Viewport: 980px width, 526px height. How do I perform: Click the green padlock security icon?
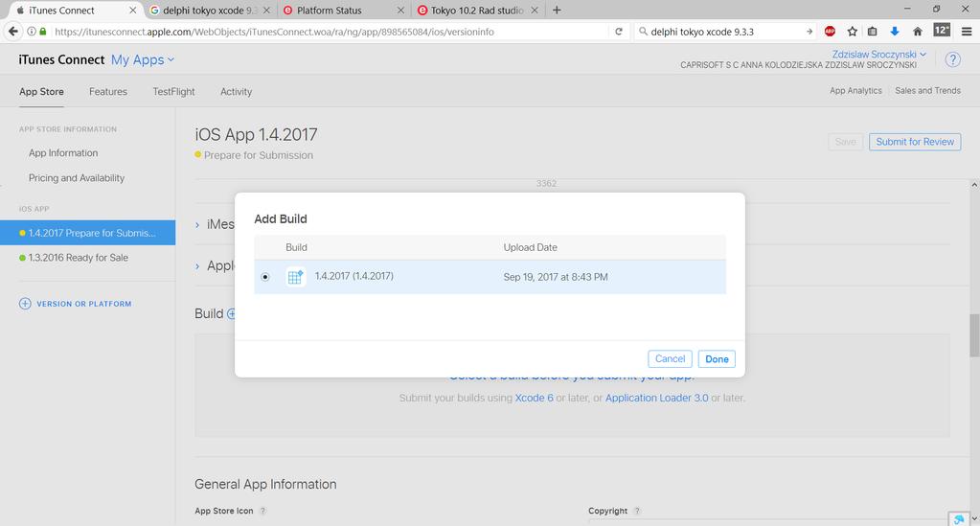pyautogui.click(x=43, y=32)
